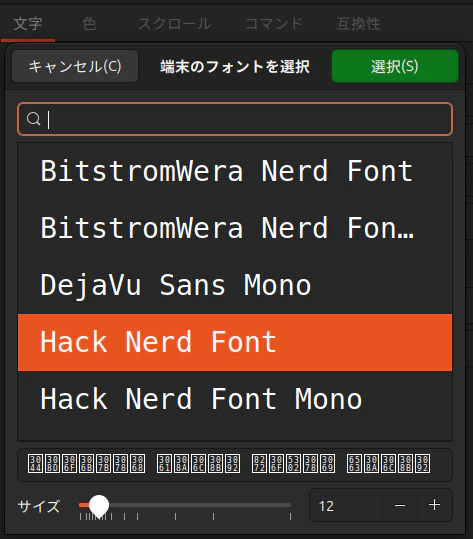This screenshot has height=539, width=473.
Task: Switch to the 文字 tab
Action: pyautogui.click(x=28, y=24)
